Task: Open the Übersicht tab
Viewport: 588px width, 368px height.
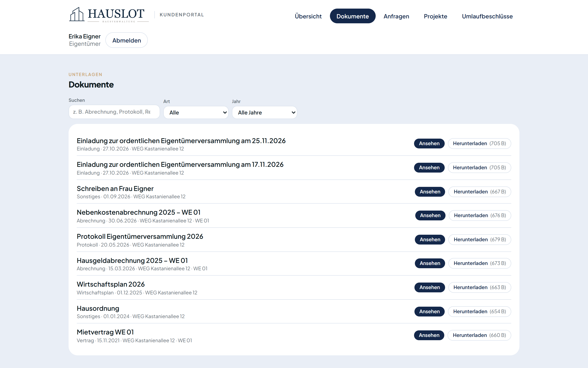Action: (308, 16)
